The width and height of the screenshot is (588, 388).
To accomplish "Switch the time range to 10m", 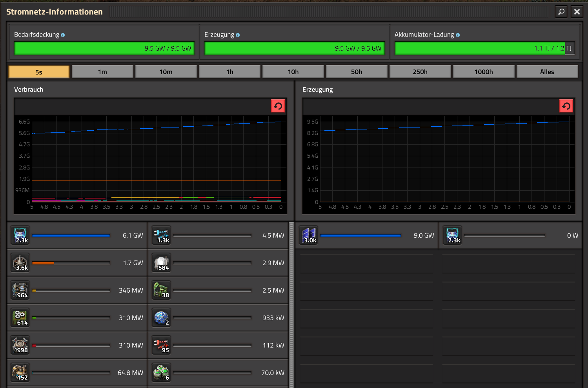I will pos(166,72).
